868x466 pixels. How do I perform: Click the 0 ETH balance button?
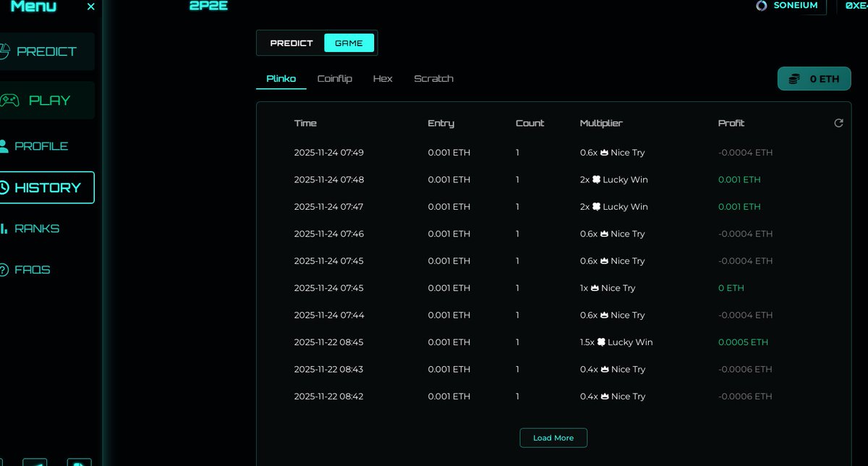814,79
